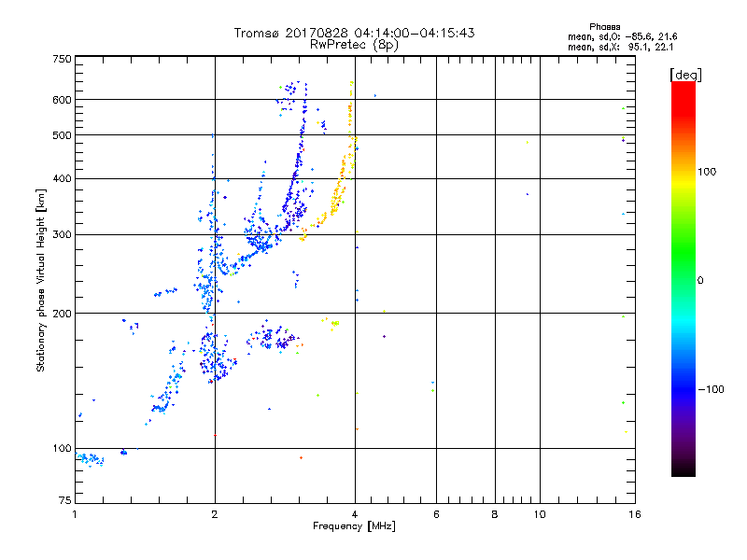
Task: Click the y-axis tick label '400'
Action: [x=63, y=178]
